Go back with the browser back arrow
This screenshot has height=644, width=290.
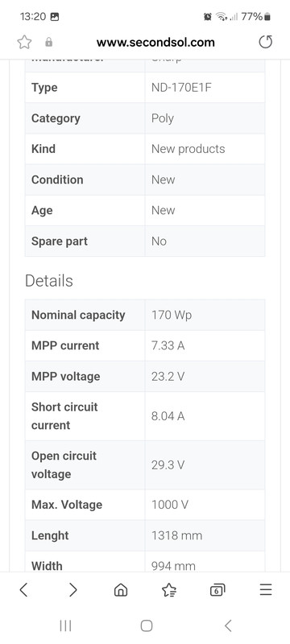(24, 590)
